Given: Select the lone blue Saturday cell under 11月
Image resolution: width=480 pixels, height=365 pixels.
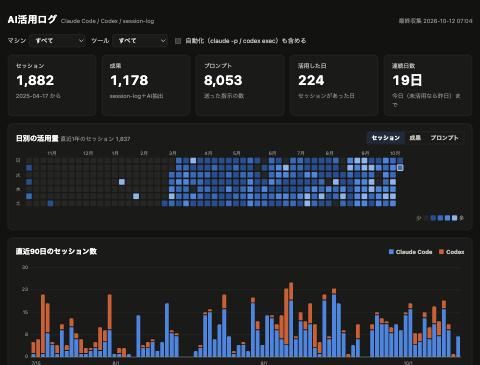Looking at the screenshot, I should [50, 203].
